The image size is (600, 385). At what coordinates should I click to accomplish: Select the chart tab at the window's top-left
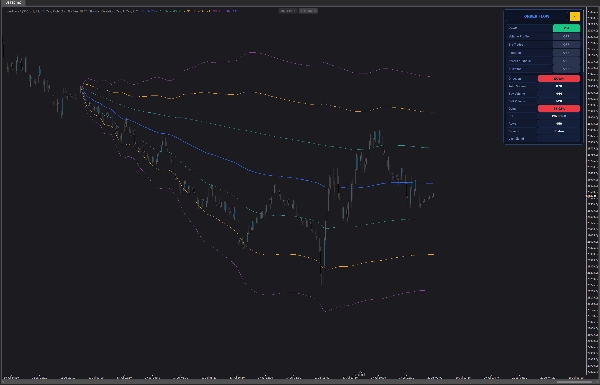(13, 3)
